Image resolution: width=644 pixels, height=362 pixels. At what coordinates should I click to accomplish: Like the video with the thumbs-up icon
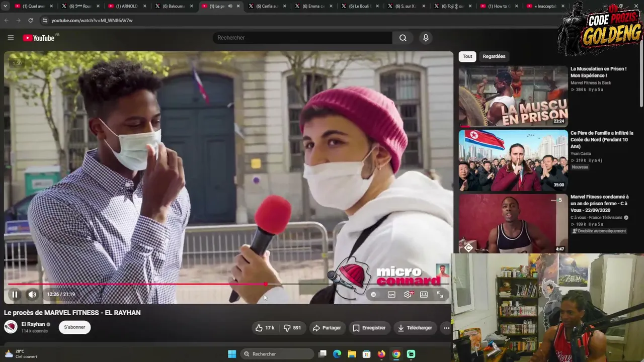pos(265,328)
